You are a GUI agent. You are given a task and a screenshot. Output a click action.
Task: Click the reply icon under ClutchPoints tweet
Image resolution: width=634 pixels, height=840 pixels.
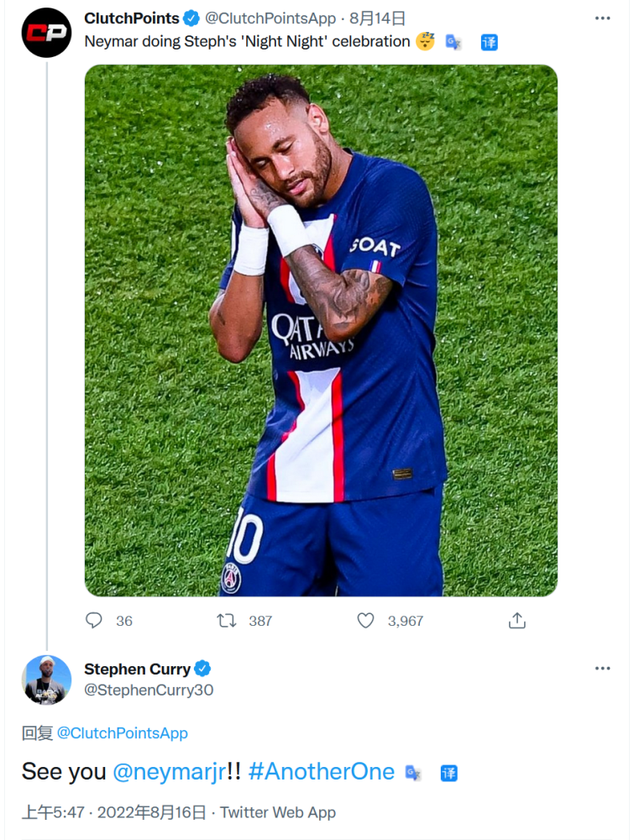pos(94,621)
